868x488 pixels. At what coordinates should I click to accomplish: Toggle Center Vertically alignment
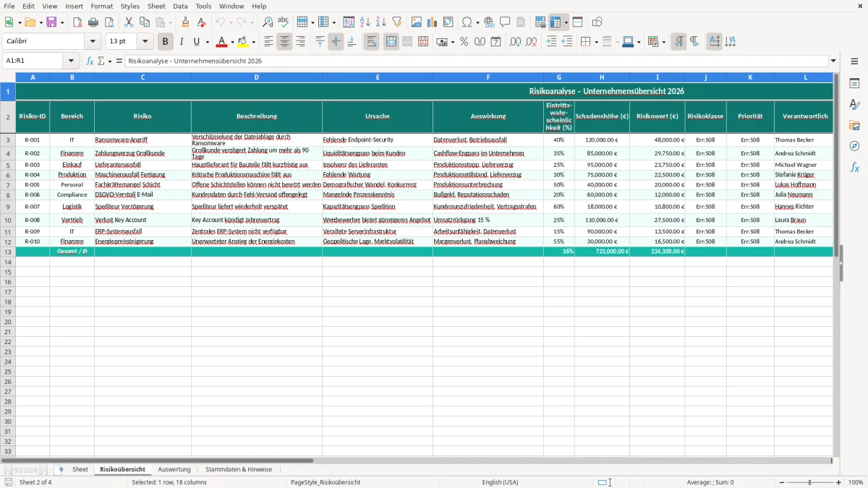pyautogui.click(x=336, y=42)
